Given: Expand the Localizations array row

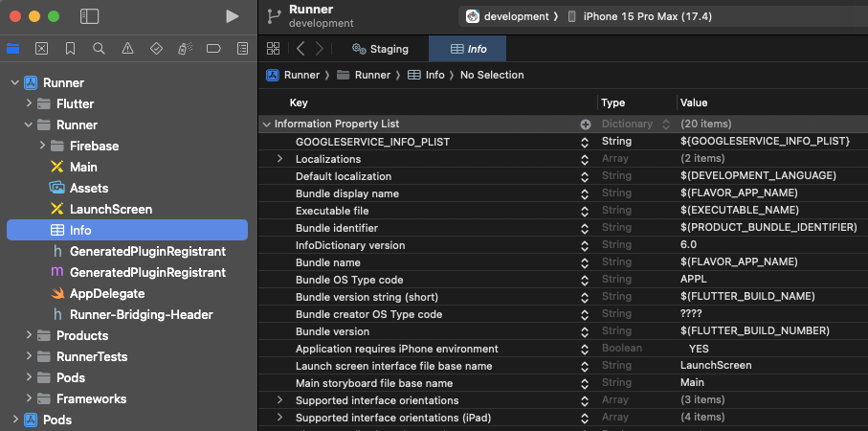Looking at the screenshot, I should (279, 159).
